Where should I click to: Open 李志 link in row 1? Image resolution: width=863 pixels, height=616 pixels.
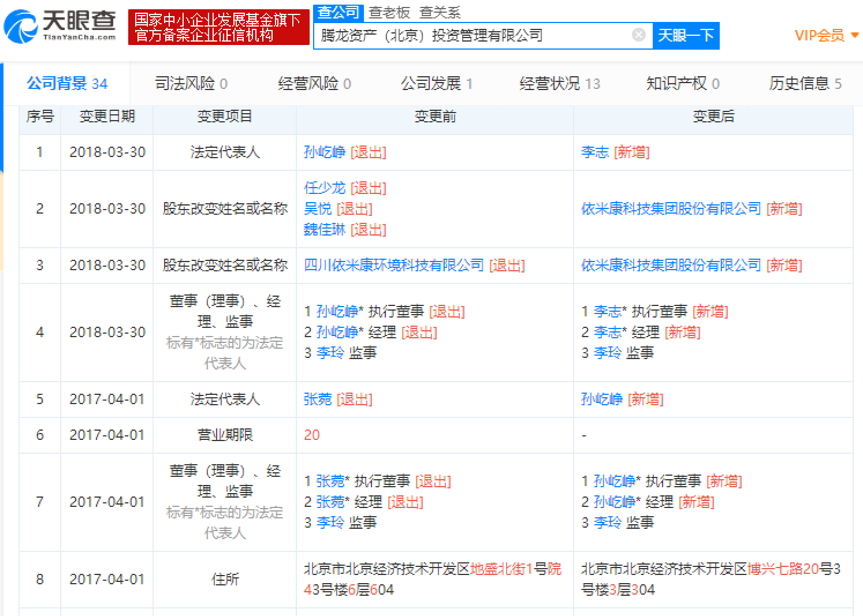point(595,152)
